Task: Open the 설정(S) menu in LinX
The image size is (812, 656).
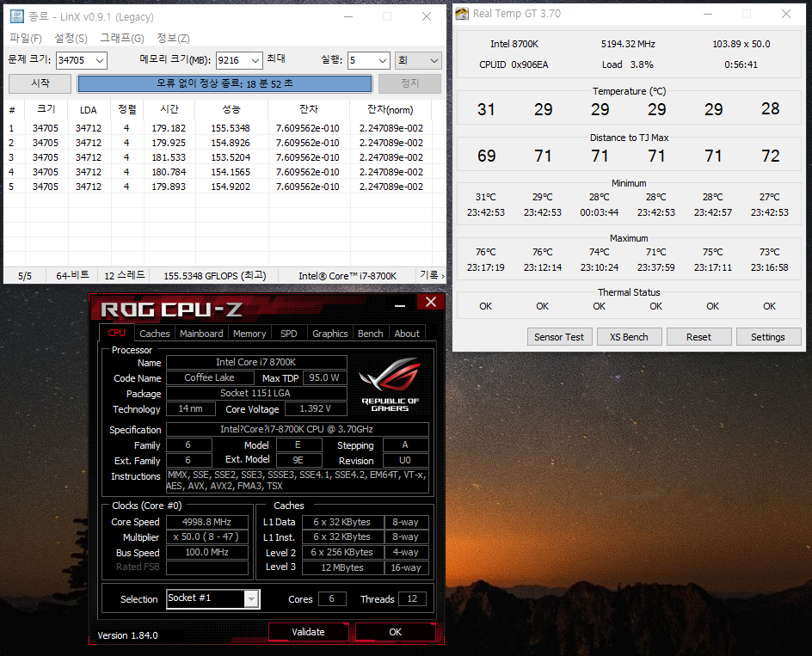Action: coord(71,39)
